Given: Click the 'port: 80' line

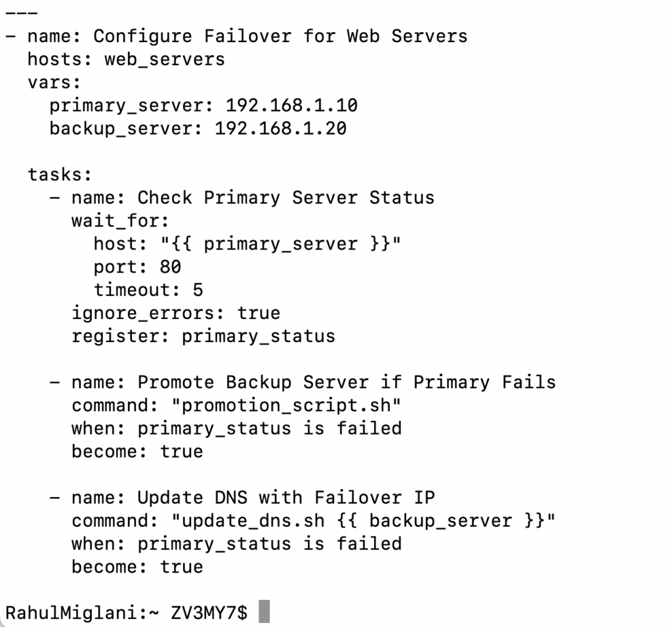Looking at the screenshot, I should tap(137, 267).
